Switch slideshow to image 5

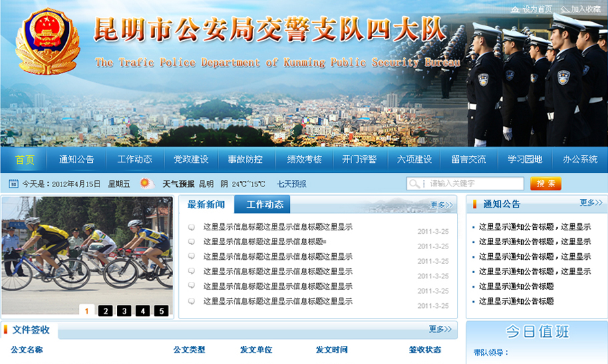pyautogui.click(x=161, y=311)
